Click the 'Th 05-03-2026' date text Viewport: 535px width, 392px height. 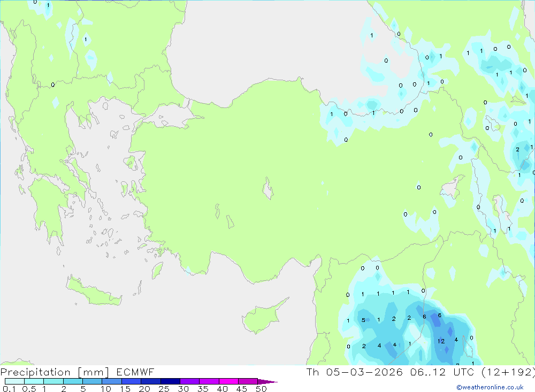tap(354, 372)
